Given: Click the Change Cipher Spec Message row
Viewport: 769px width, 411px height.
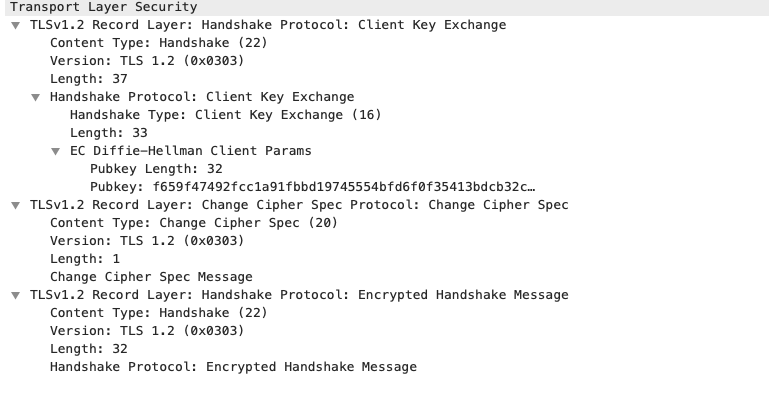Looking at the screenshot, I should pyautogui.click(x=151, y=277).
